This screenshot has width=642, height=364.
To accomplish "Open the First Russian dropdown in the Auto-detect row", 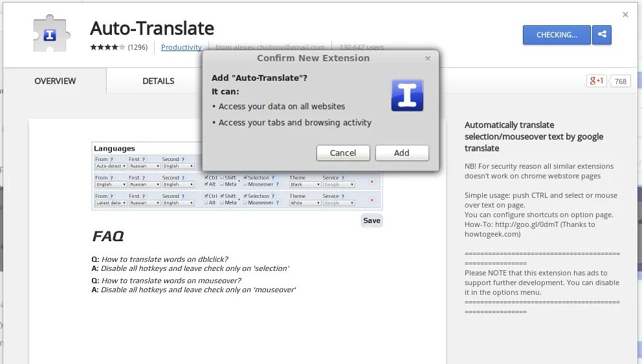I will [145, 166].
